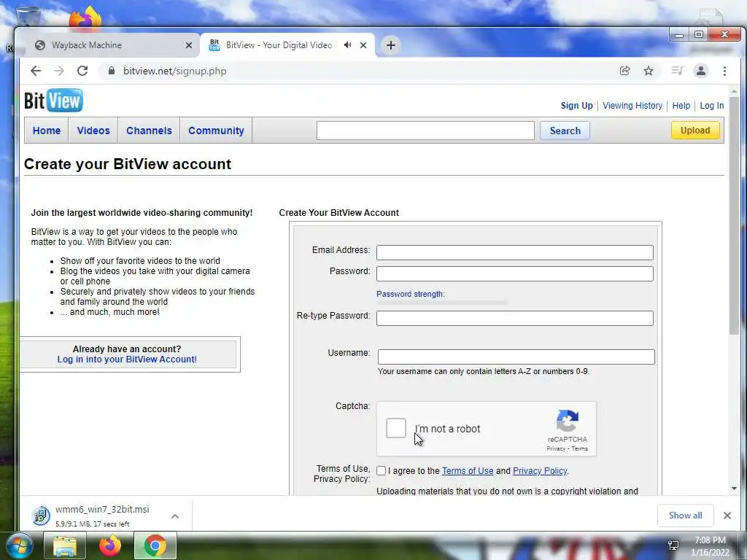
Task: Open the Community navigation tab
Action: click(216, 131)
